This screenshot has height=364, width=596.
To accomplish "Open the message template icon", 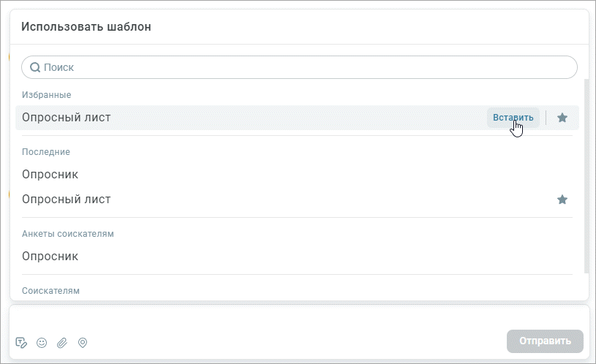I will click(21, 343).
